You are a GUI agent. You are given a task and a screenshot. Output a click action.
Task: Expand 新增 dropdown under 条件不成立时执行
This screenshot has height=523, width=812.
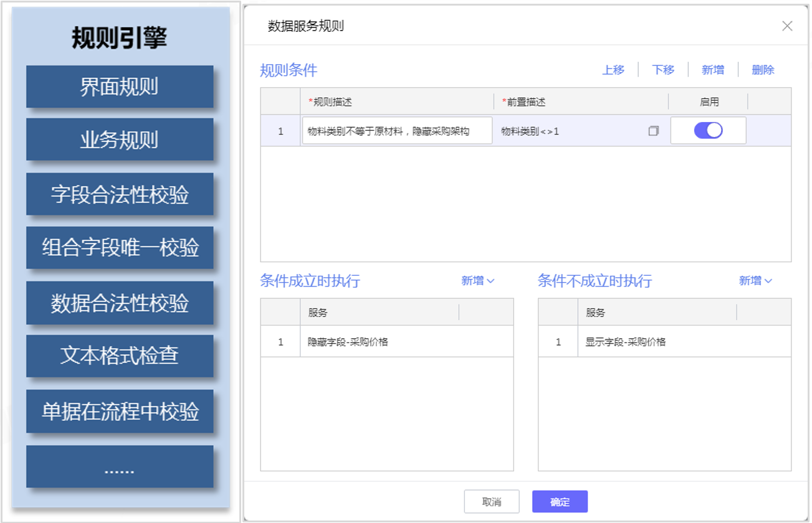point(755,281)
